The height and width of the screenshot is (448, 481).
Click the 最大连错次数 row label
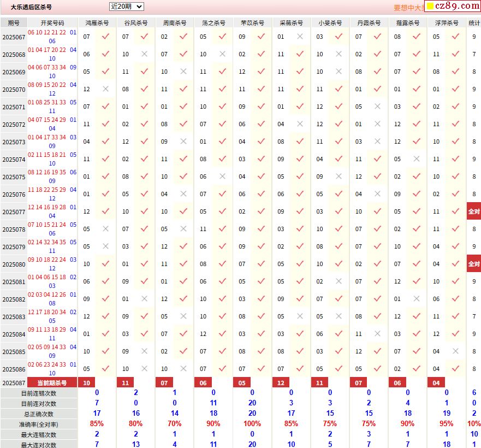tap(39, 435)
